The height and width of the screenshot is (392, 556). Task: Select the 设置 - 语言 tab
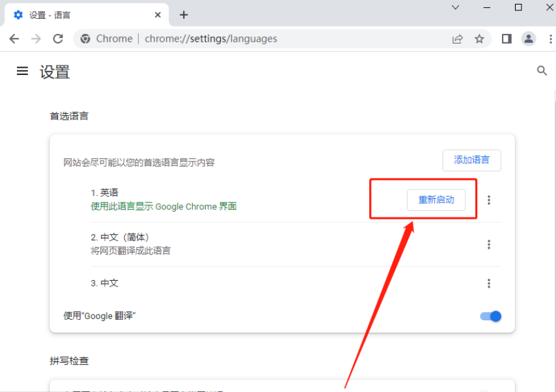point(85,15)
